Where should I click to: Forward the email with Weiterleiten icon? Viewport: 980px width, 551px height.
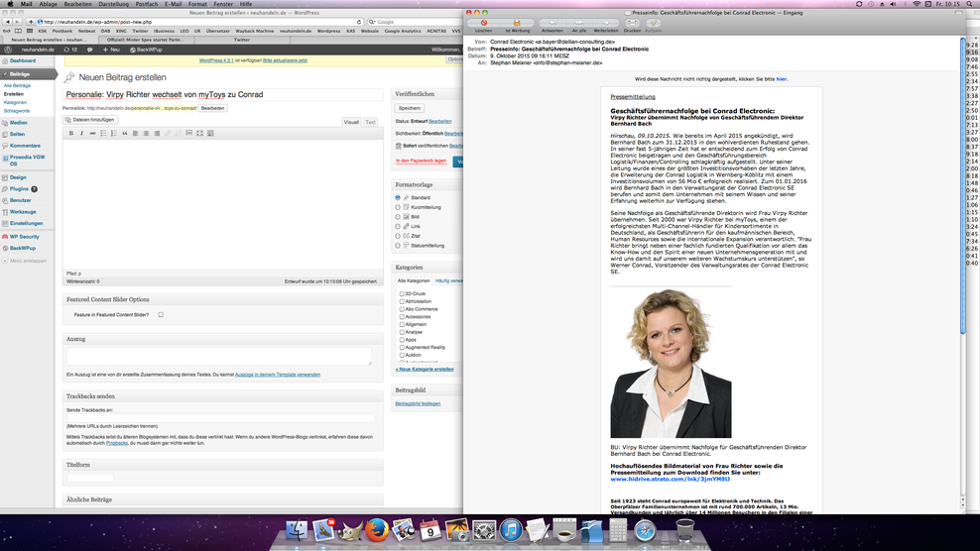pos(606,23)
